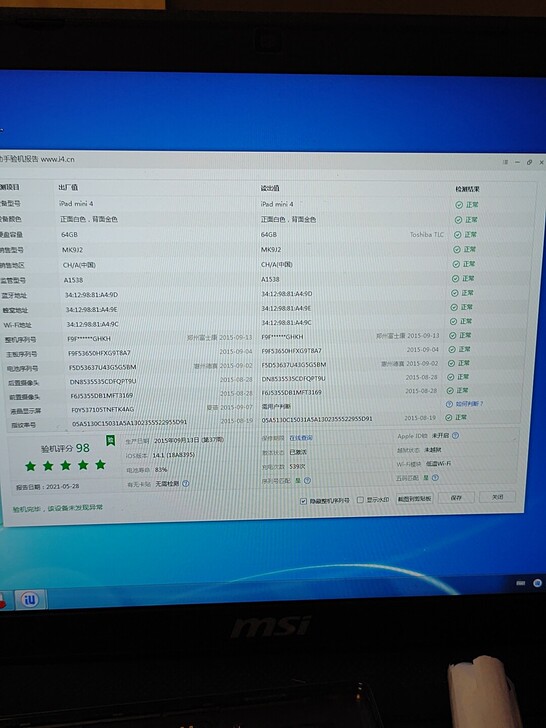Click the 在线查询 warranty link
The height and width of the screenshot is (728, 546).
tap(301, 438)
